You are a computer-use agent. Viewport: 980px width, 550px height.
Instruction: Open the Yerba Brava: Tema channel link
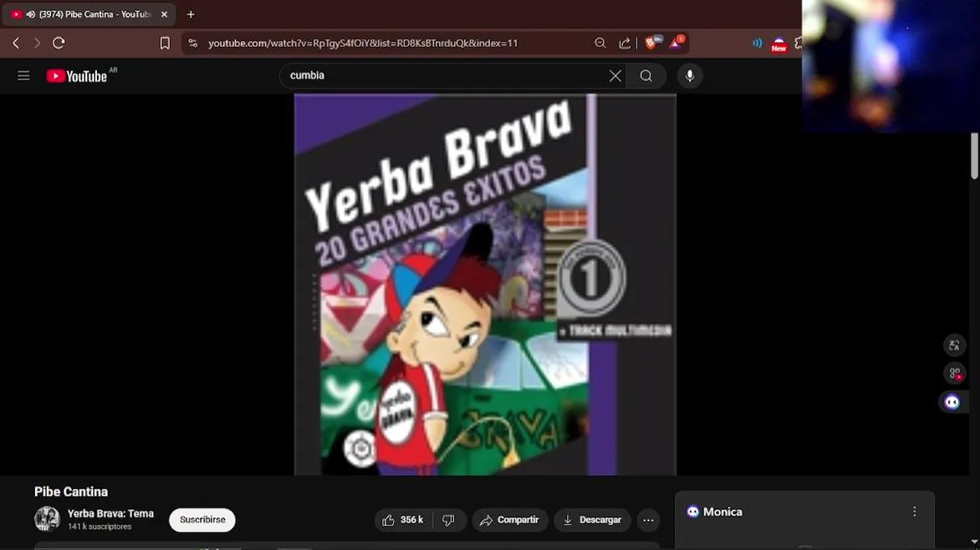(111, 513)
